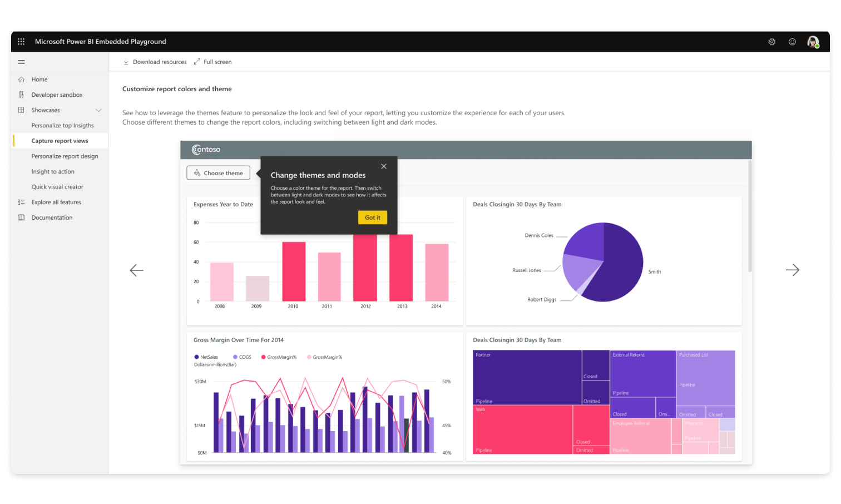Click the Explore all features icon
The width and height of the screenshot is (841, 504).
(x=21, y=202)
